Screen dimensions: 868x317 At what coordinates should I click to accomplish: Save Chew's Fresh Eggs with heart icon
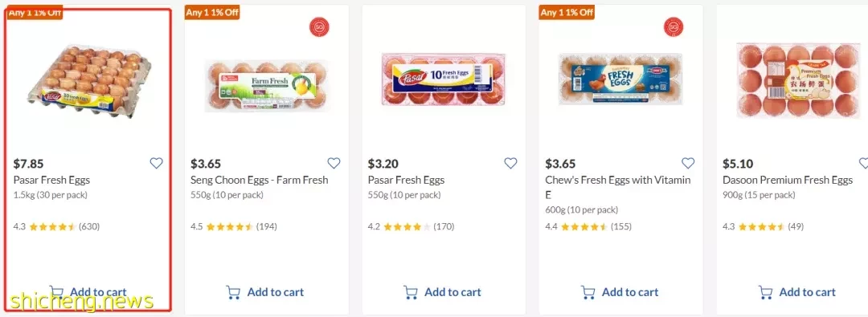coord(688,163)
